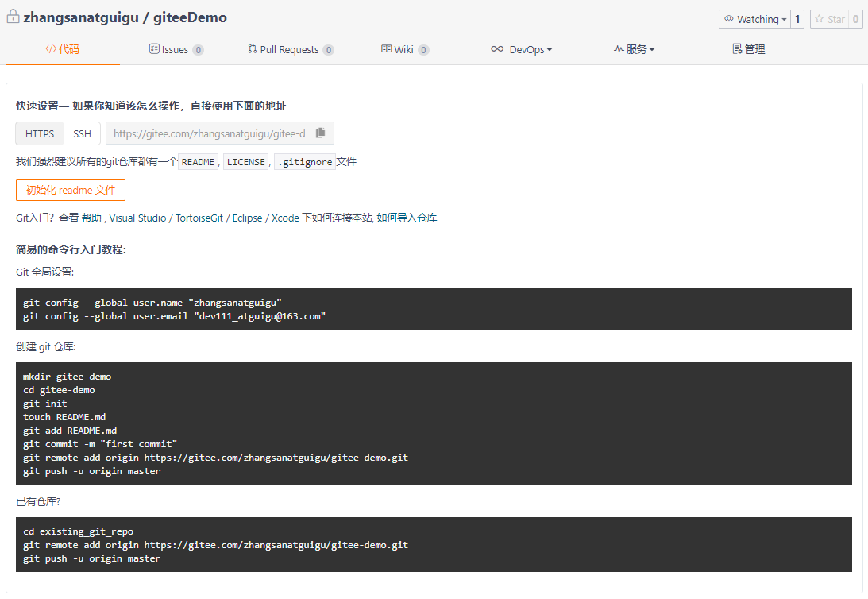The width and height of the screenshot is (868, 599).
Task: Switch to the 代码 tab
Action: [63, 49]
